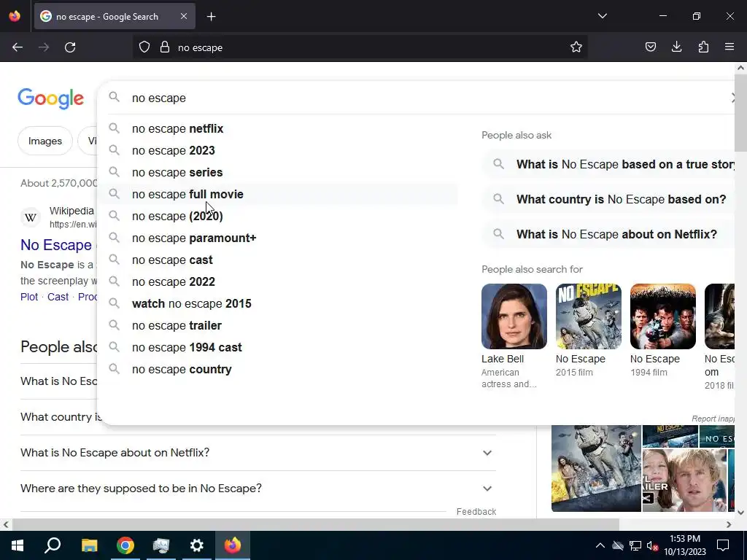
Task: Click the Google logo
Action: point(51,98)
